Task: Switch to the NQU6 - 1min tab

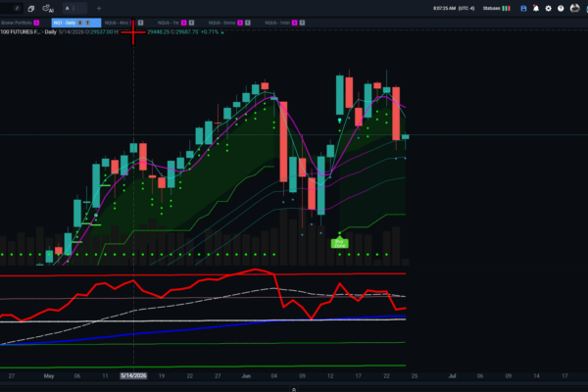Action: [277, 23]
